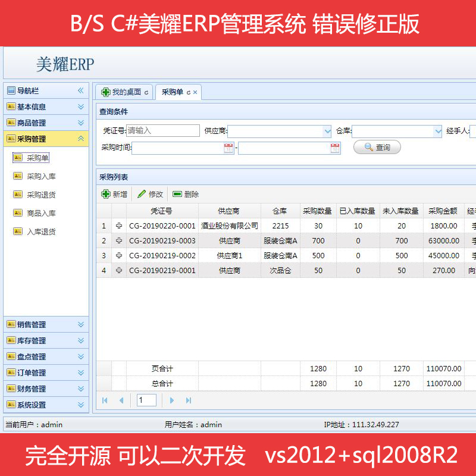The width and height of the screenshot is (476, 476).
Task: Open the start date calendar picker
Action: click(x=228, y=148)
